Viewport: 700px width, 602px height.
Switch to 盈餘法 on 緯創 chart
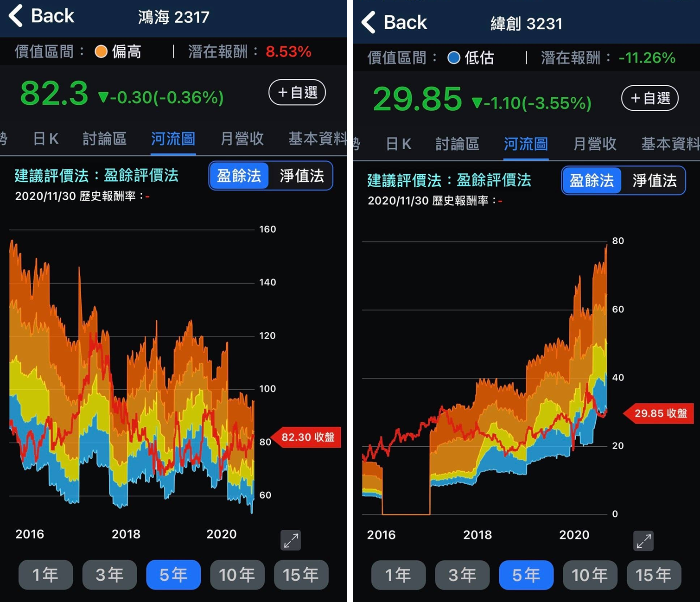592,180
